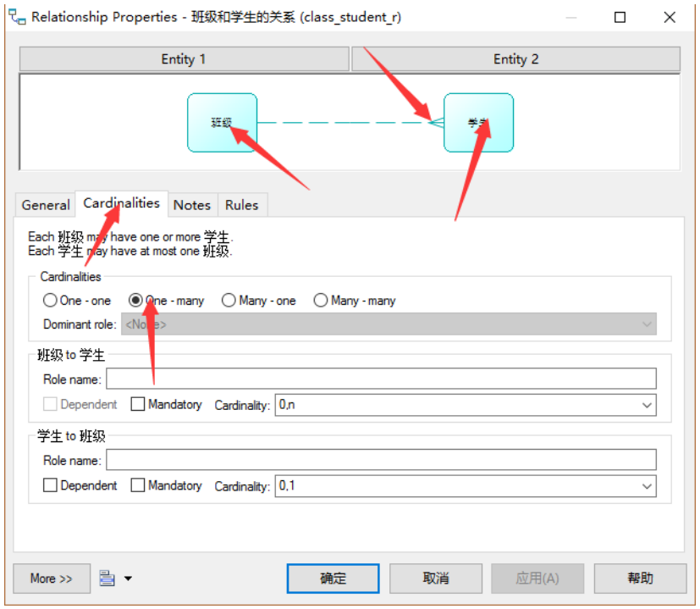Expand the arrow next to properties menu icon

click(128, 579)
